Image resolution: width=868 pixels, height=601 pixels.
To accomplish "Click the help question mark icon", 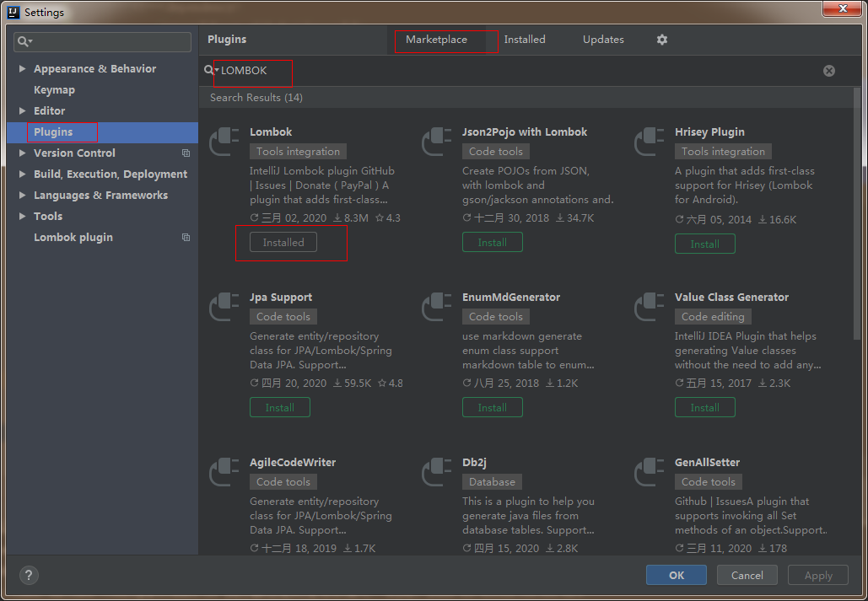I will click(29, 575).
